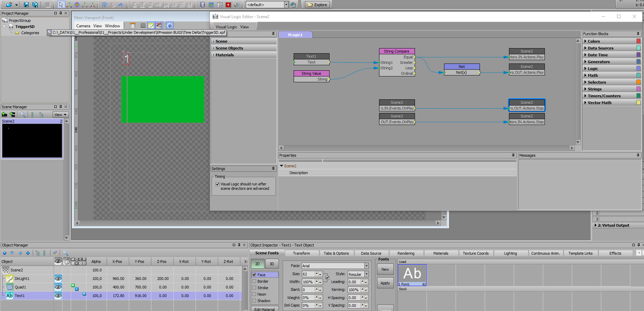Toggle visibility of DirLight1
The image size is (644, 311).
point(58,279)
